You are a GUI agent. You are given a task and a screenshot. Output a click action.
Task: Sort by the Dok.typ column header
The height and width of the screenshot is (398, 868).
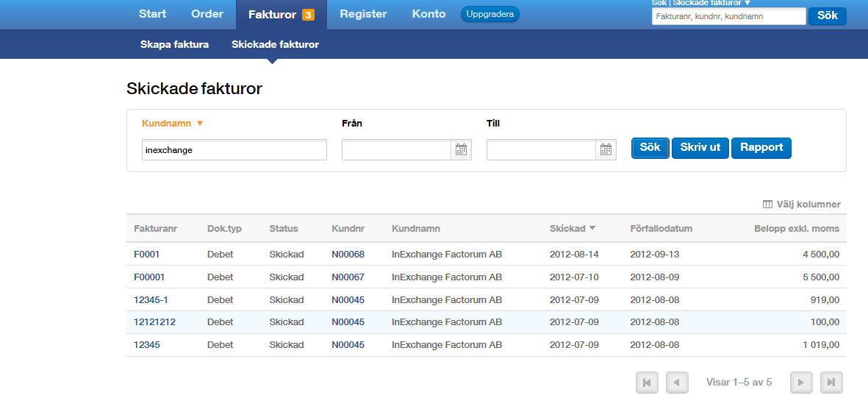tap(224, 228)
